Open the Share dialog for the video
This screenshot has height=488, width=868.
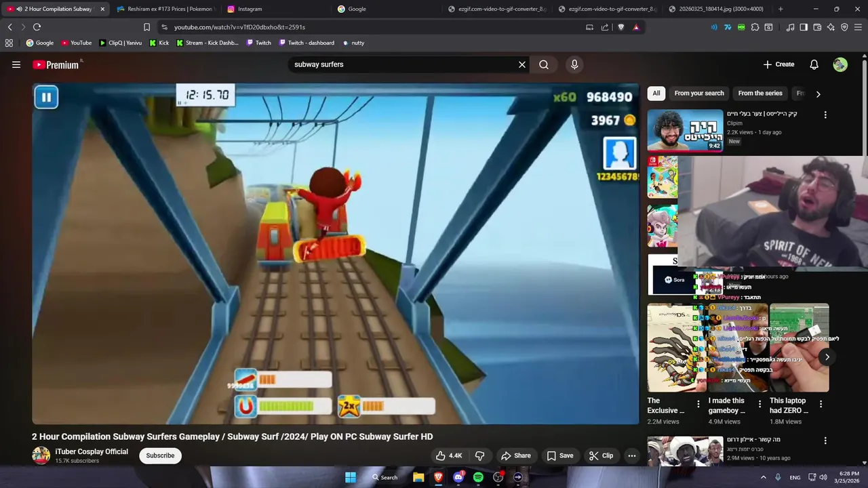tap(515, 455)
